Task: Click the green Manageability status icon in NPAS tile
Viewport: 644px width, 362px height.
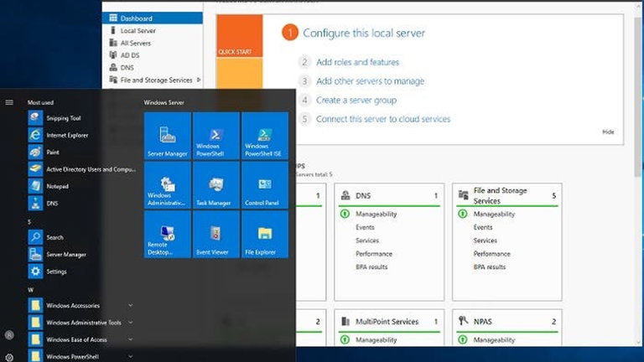Action: pos(463,340)
